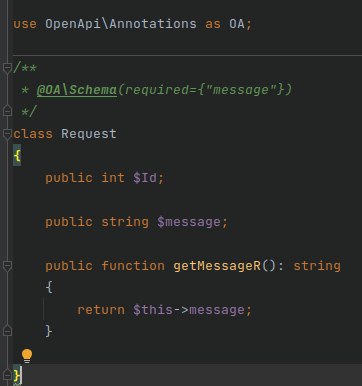The height and width of the screenshot is (386, 362).
Task: Click the 'string' return type of getMessageR
Action: click(317, 266)
